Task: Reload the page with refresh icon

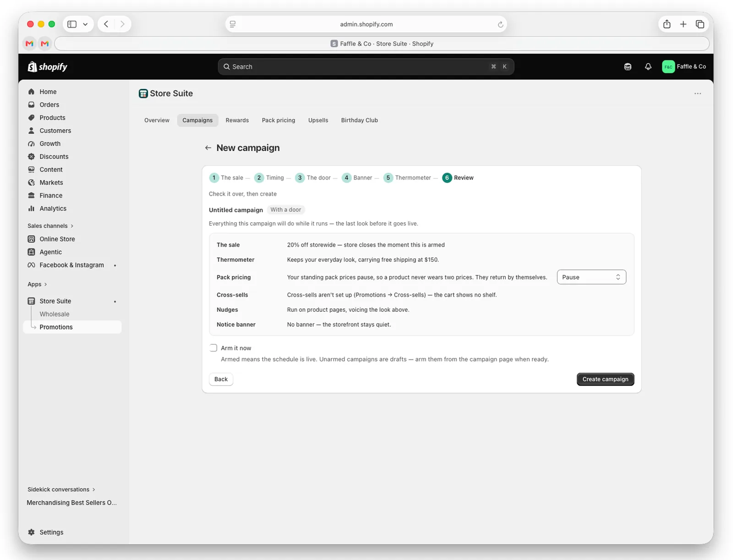Action: click(500, 24)
